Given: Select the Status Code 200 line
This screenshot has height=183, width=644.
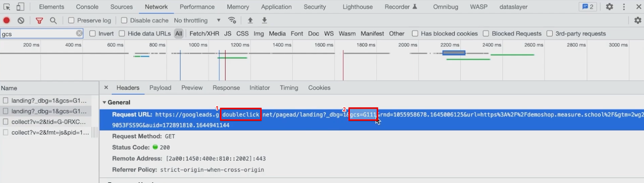Looking at the screenshot, I should click(141, 147).
